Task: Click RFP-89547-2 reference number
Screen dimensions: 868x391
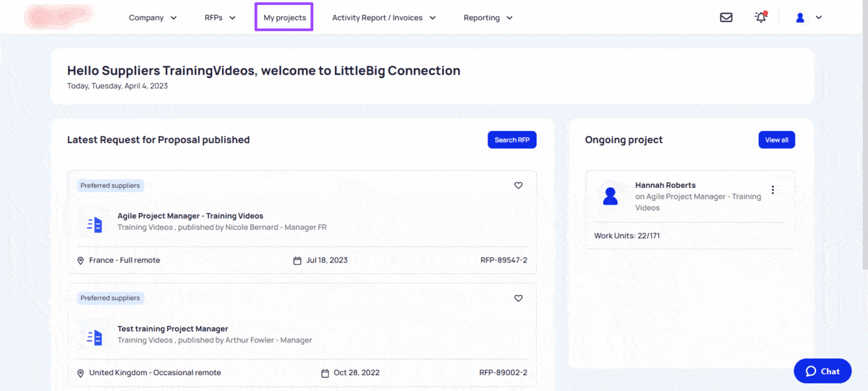Action: point(503,260)
